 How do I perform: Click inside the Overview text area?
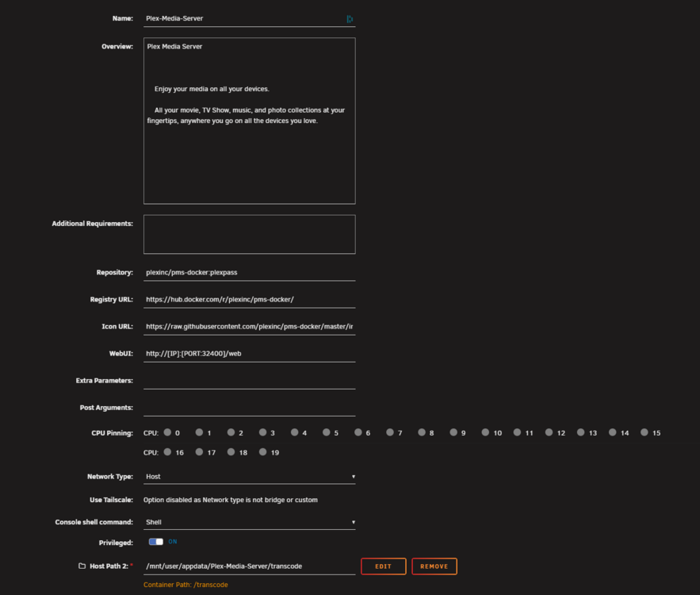pos(249,121)
